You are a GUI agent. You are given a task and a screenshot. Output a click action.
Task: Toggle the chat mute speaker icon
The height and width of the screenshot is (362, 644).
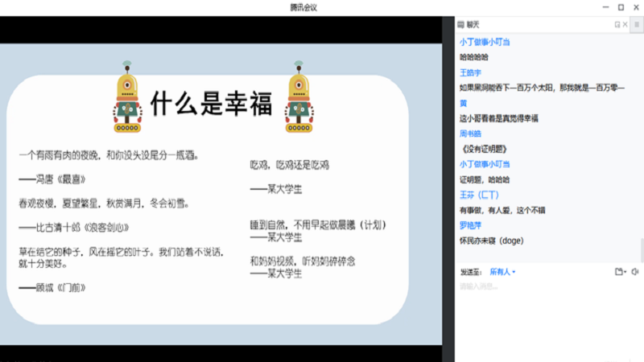tap(635, 272)
